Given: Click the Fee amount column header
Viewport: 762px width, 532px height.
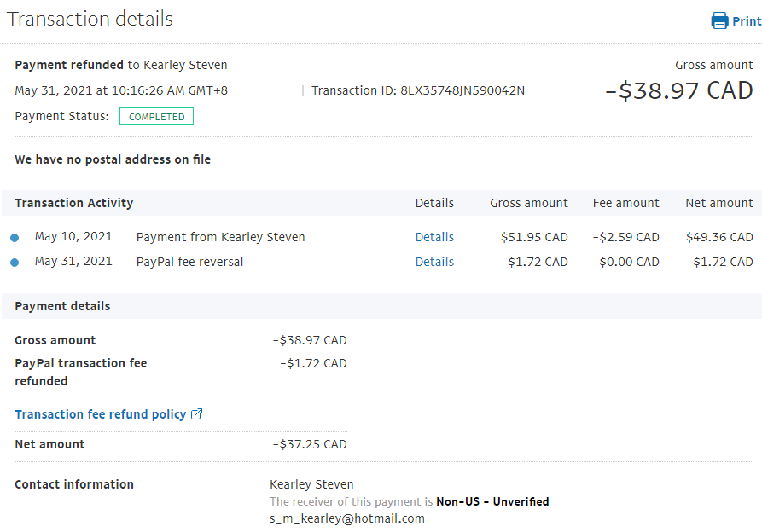Looking at the screenshot, I should pyautogui.click(x=625, y=203).
